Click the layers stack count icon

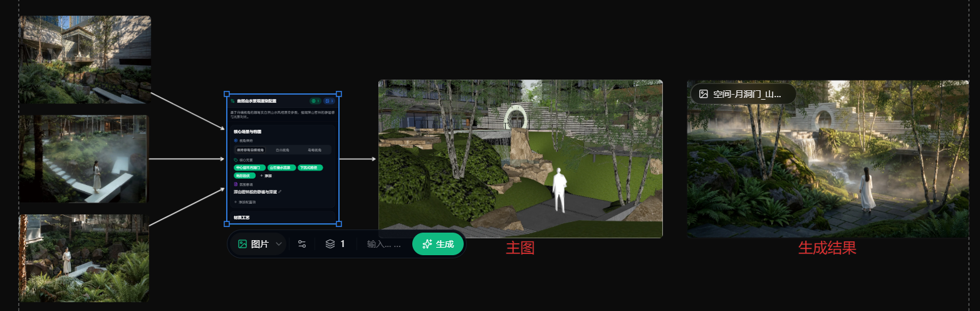point(330,244)
